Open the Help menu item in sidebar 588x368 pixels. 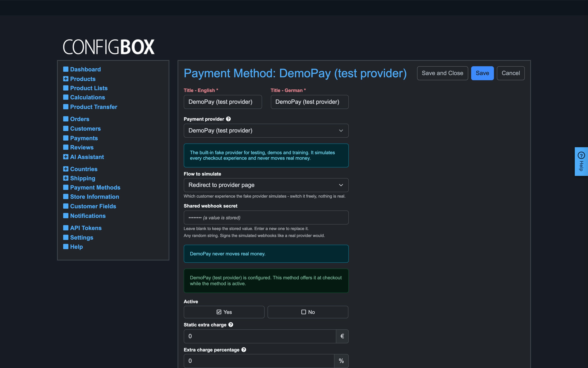(77, 247)
